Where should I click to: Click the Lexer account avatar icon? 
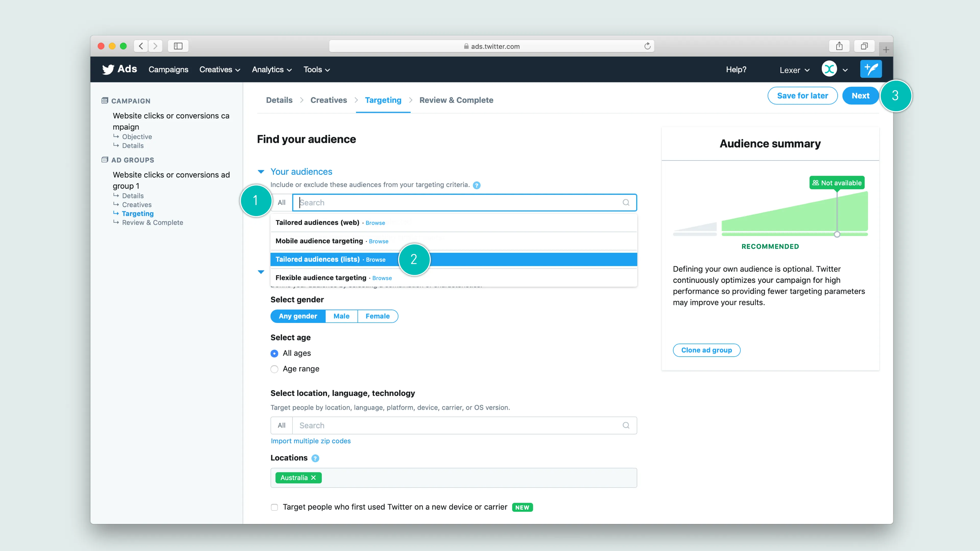click(829, 69)
